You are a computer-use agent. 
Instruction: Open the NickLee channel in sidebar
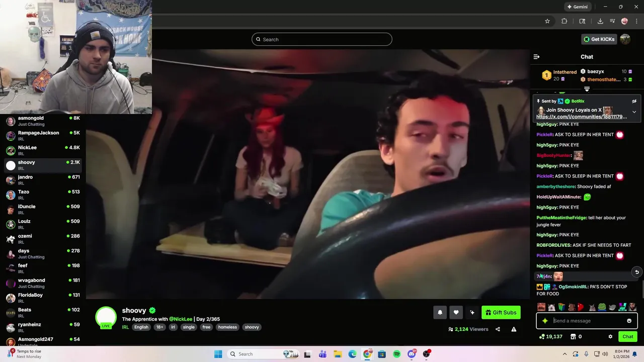pos(43,150)
